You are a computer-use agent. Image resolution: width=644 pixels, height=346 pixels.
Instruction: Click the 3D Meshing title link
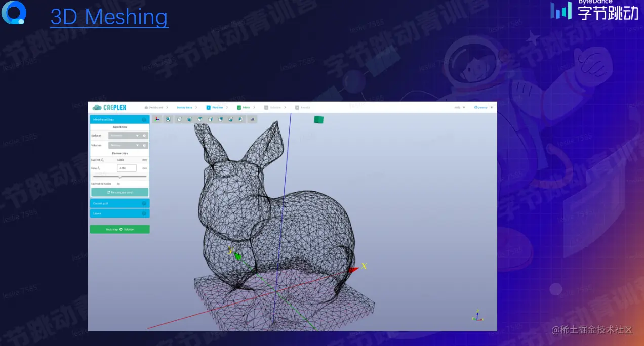109,17
